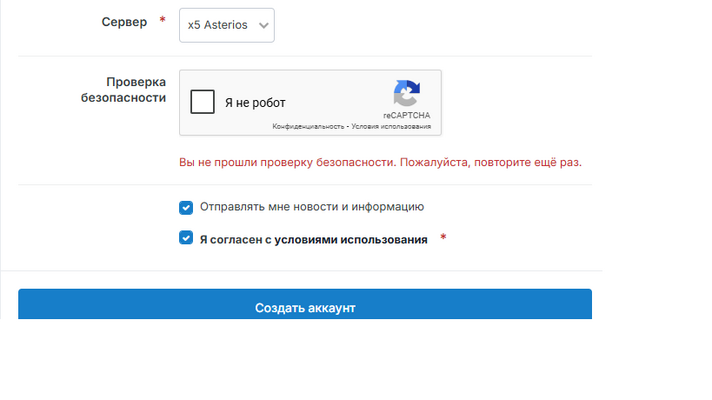Click the x5 Asterios selected value text
Screen dimensions: 712x400
click(x=217, y=26)
